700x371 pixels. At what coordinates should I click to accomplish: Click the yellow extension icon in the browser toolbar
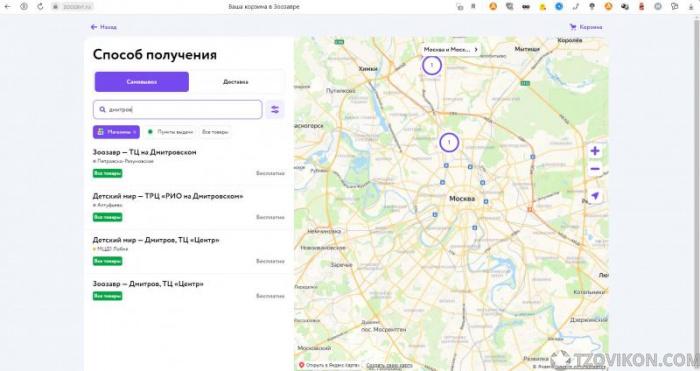point(542,7)
